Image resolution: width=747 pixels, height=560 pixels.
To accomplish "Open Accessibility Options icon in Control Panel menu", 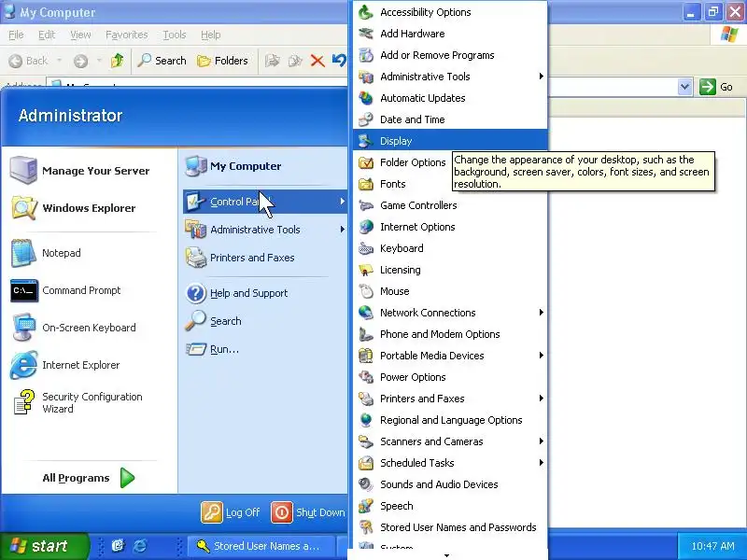I will tap(365, 12).
